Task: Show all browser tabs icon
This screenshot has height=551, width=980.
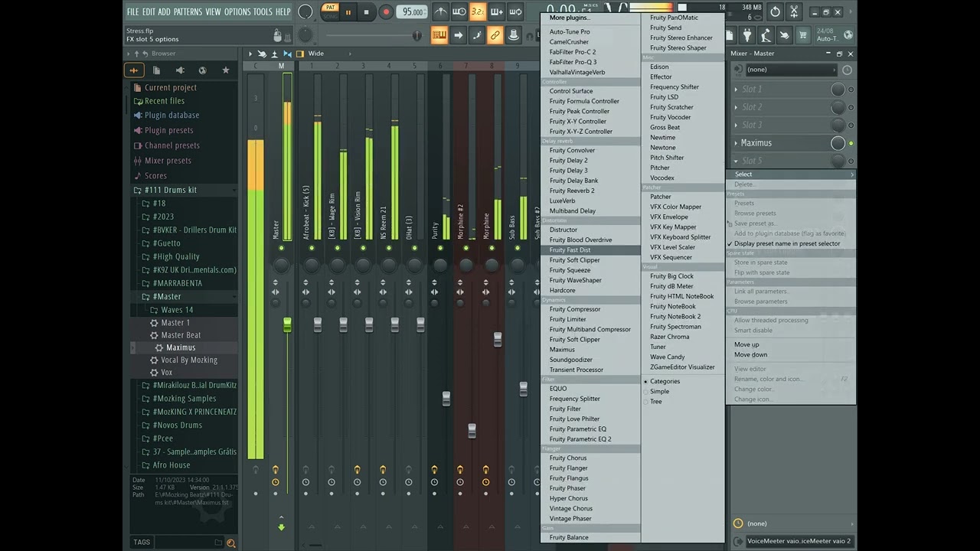Action: [134, 70]
